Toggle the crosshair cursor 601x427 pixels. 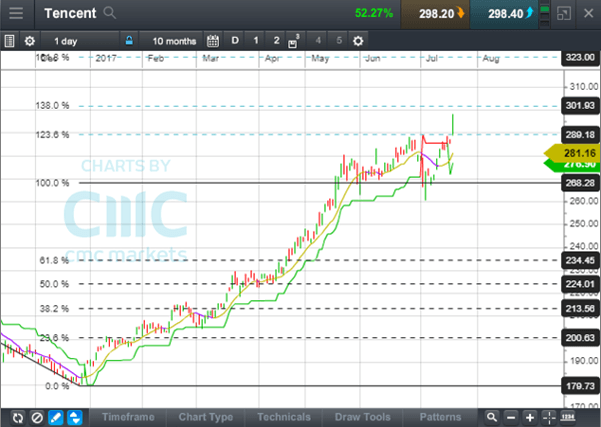[x=549, y=417]
